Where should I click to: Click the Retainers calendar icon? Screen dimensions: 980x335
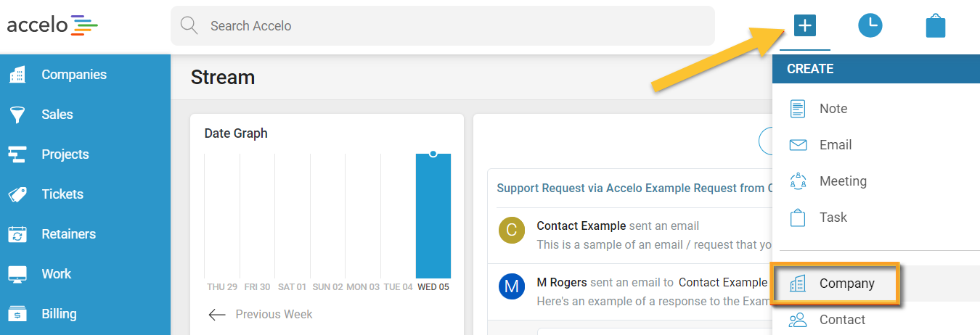click(17, 234)
